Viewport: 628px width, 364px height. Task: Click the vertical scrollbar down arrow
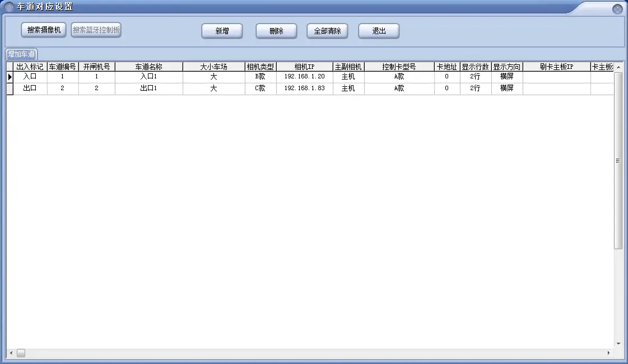point(618,343)
